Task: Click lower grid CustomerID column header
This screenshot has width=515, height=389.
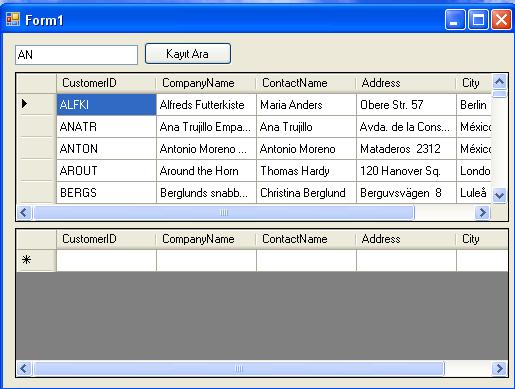Action: [106, 239]
